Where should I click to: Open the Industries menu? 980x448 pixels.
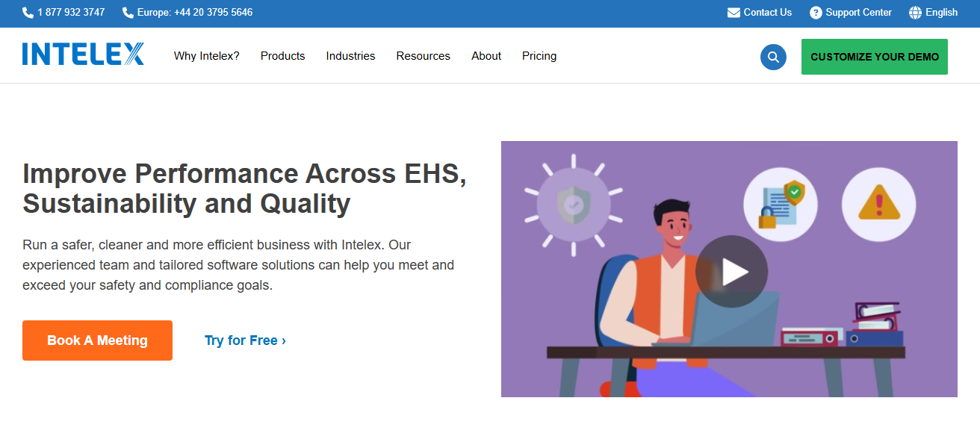coord(350,56)
